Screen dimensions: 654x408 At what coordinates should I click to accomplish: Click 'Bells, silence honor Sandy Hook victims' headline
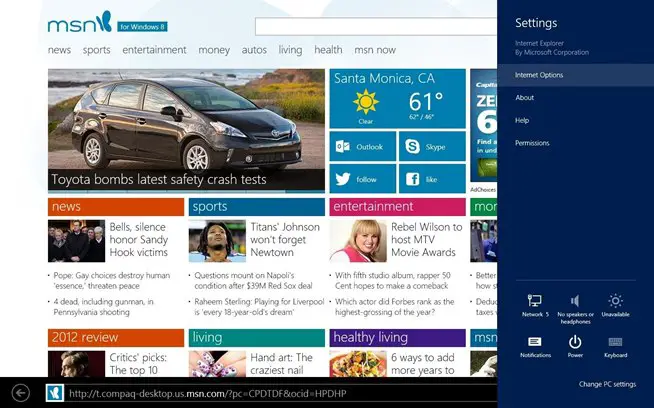[x=139, y=239]
